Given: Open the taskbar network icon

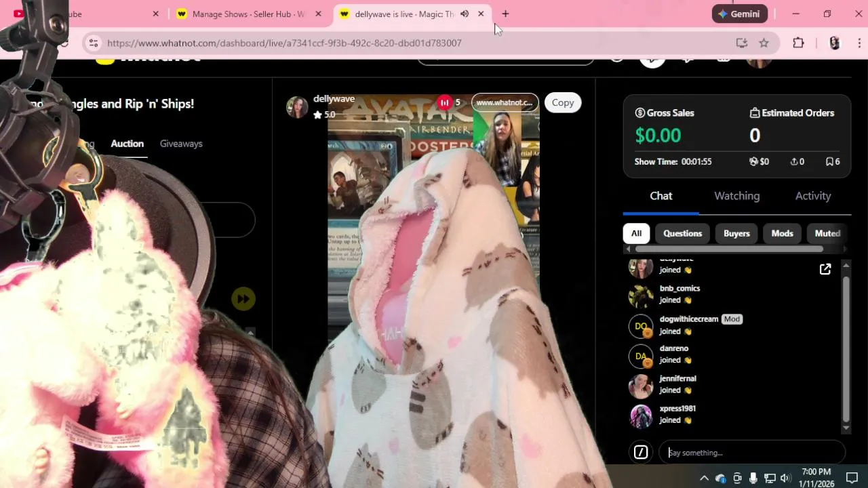Looking at the screenshot, I should tap(770, 478).
